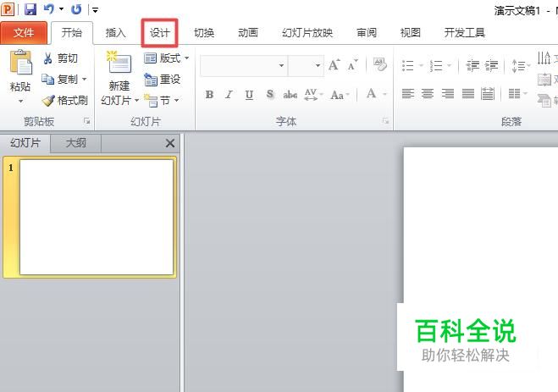Open the 设计 (Design) tab
Viewport: 558px width, 392px height.
pos(159,33)
